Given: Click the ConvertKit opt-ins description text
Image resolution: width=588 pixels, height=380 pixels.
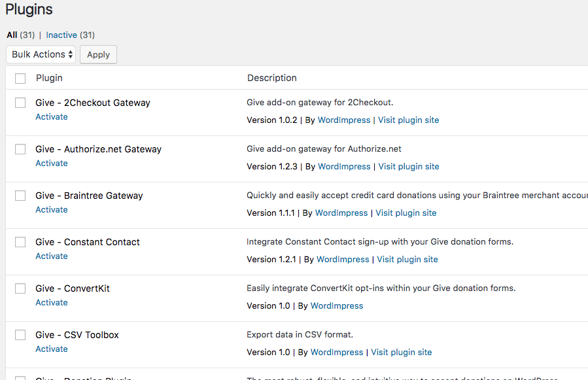Looking at the screenshot, I should click(x=381, y=288).
